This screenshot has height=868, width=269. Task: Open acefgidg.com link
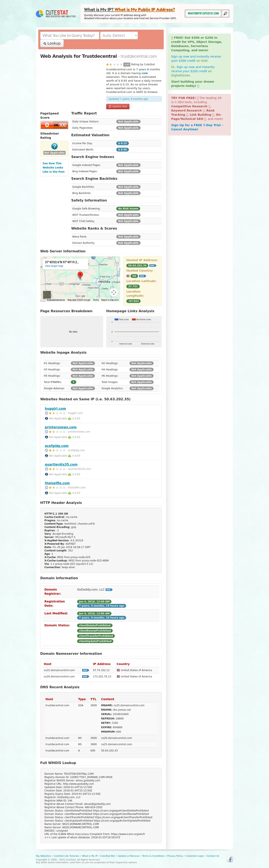tap(57, 446)
